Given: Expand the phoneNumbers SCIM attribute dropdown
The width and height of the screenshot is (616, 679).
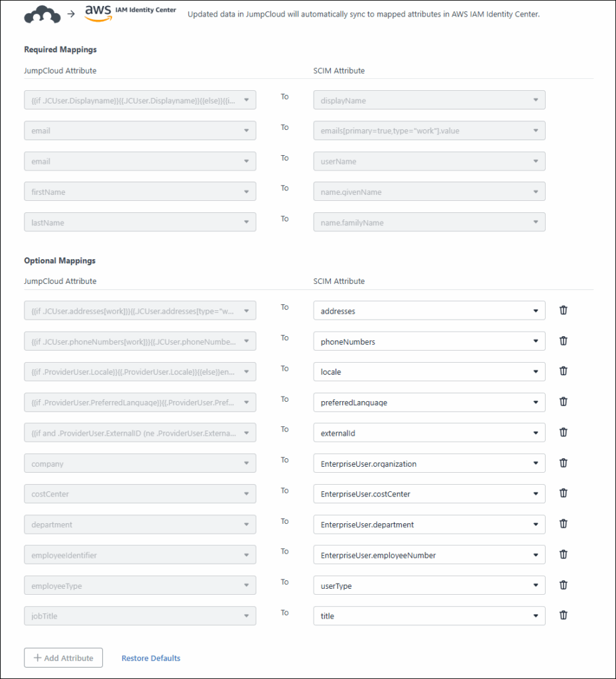Looking at the screenshot, I should (x=429, y=341).
